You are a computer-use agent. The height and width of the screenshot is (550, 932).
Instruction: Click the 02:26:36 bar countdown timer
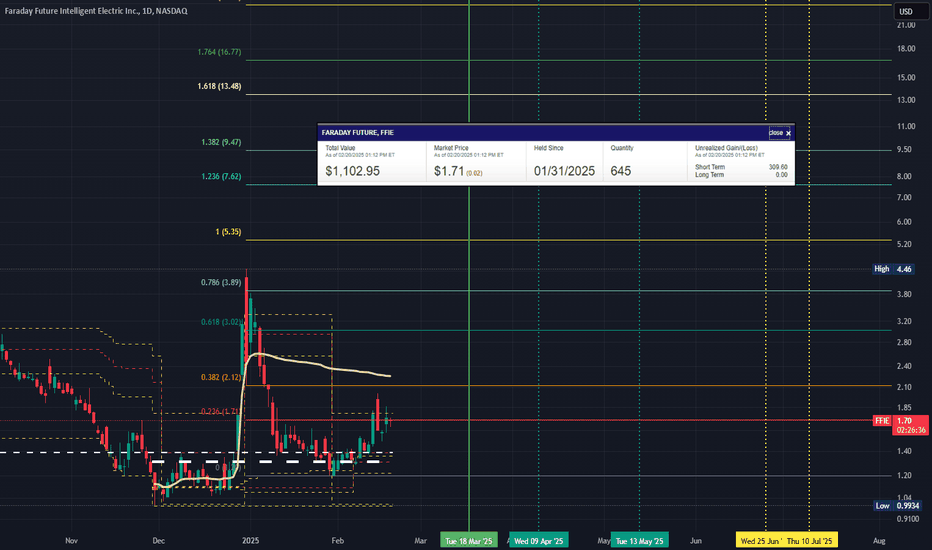[x=911, y=430]
